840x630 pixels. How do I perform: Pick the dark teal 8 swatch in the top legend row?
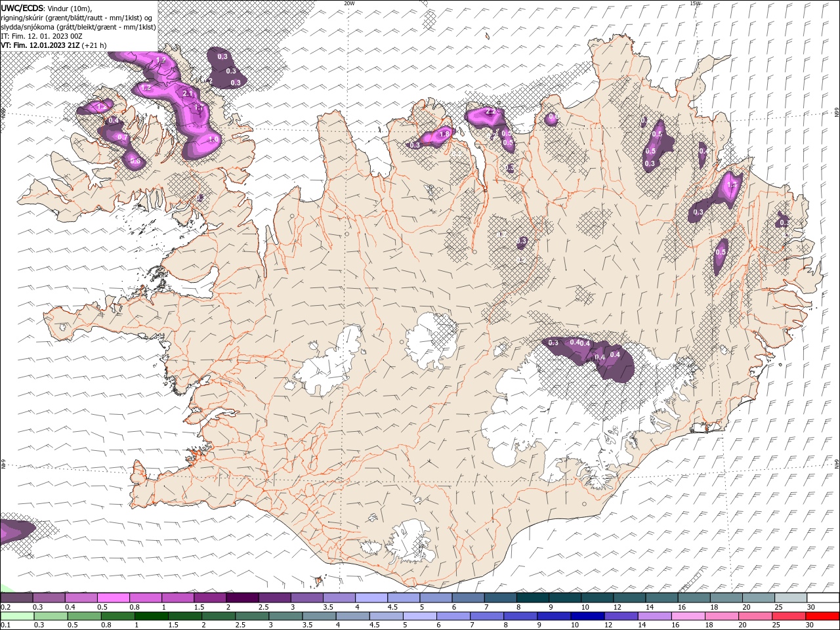coord(532,598)
